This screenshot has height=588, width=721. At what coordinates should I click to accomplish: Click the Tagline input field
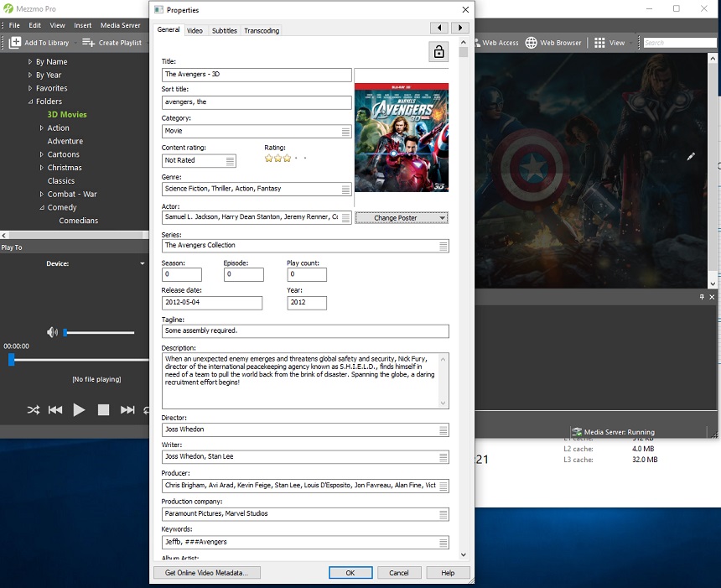click(305, 330)
